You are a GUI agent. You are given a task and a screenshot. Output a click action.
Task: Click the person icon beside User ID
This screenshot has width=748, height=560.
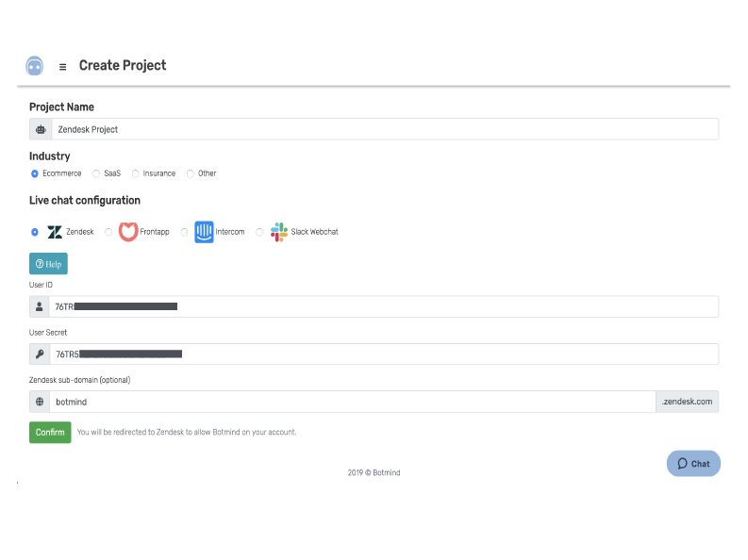[40, 306]
